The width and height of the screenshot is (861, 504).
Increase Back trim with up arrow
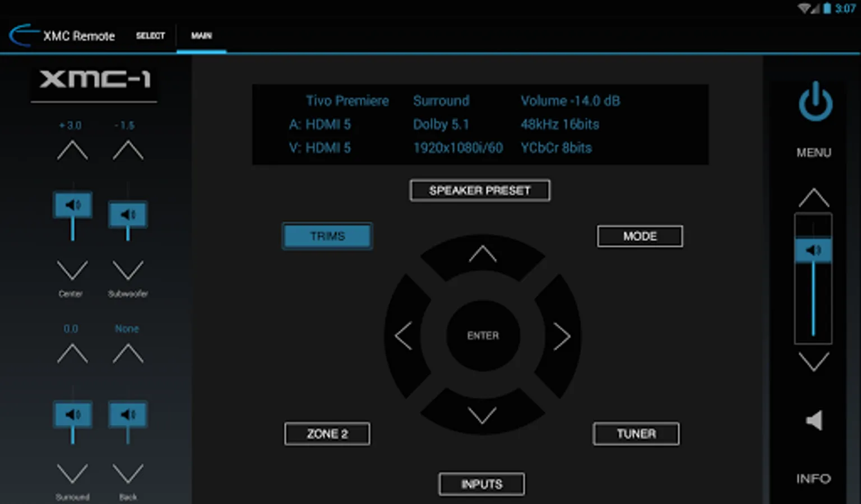click(128, 354)
